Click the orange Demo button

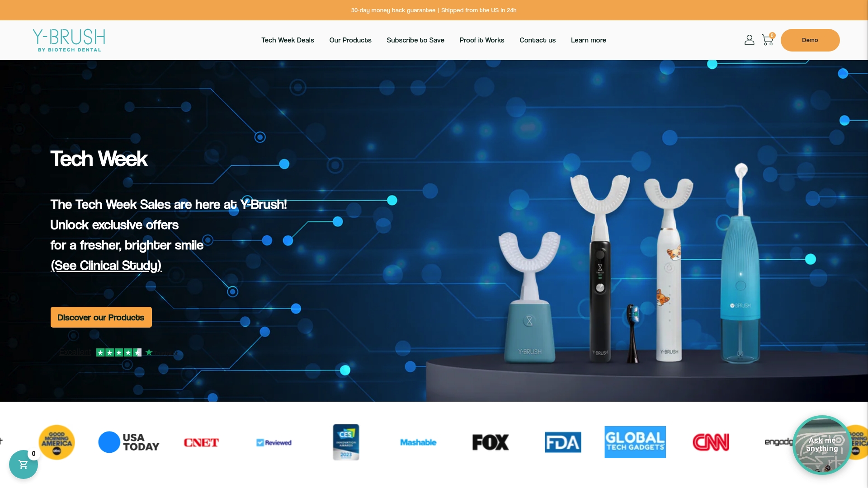point(810,40)
